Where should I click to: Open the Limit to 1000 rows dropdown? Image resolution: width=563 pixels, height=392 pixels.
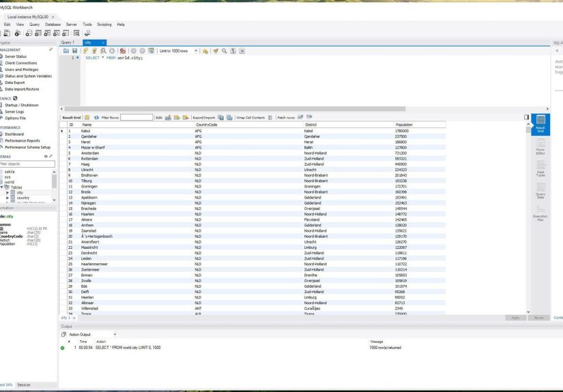click(178, 51)
